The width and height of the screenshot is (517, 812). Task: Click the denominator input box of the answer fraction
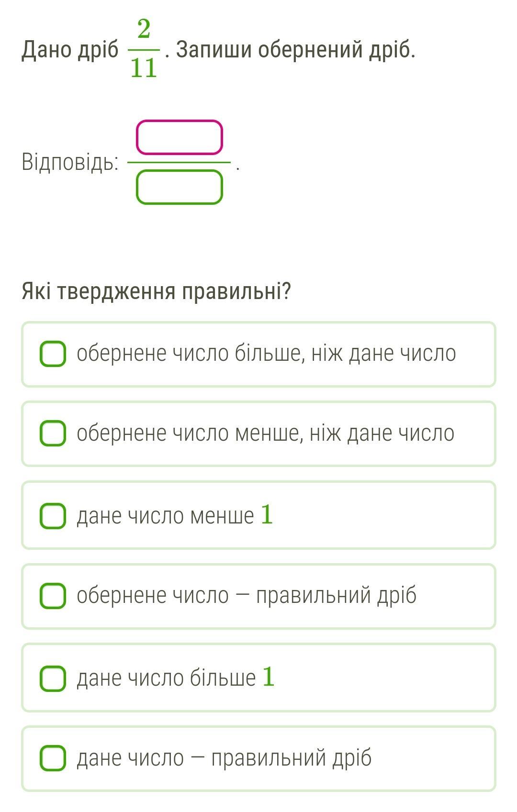click(180, 187)
